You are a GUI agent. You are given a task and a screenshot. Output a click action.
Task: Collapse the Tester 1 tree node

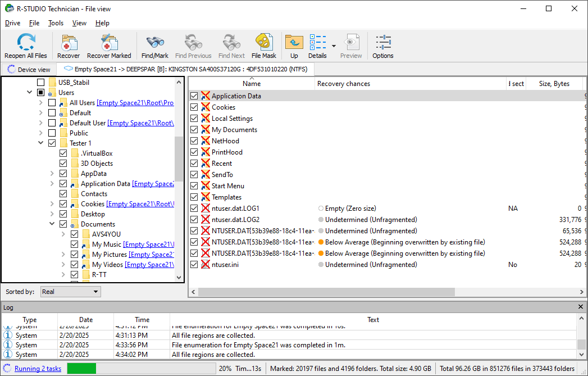click(41, 143)
